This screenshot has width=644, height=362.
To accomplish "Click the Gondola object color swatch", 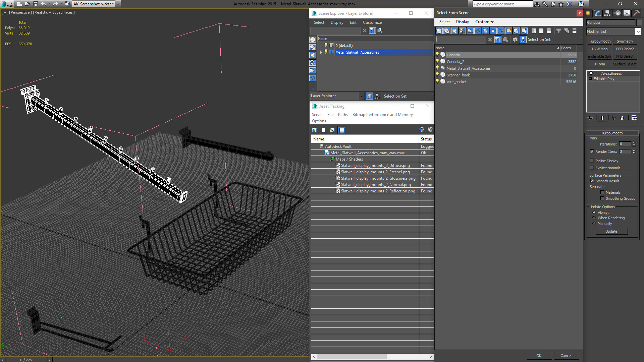I will coord(639,22).
